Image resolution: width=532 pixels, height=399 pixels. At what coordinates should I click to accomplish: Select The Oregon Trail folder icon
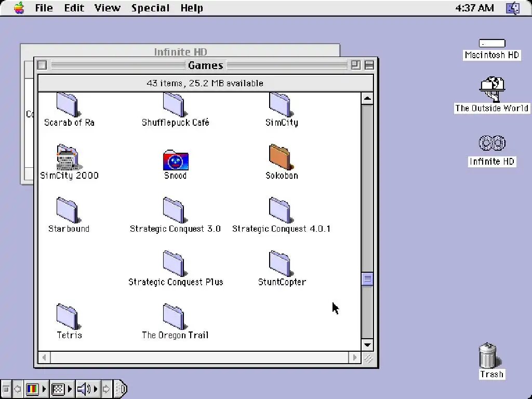pos(175,316)
